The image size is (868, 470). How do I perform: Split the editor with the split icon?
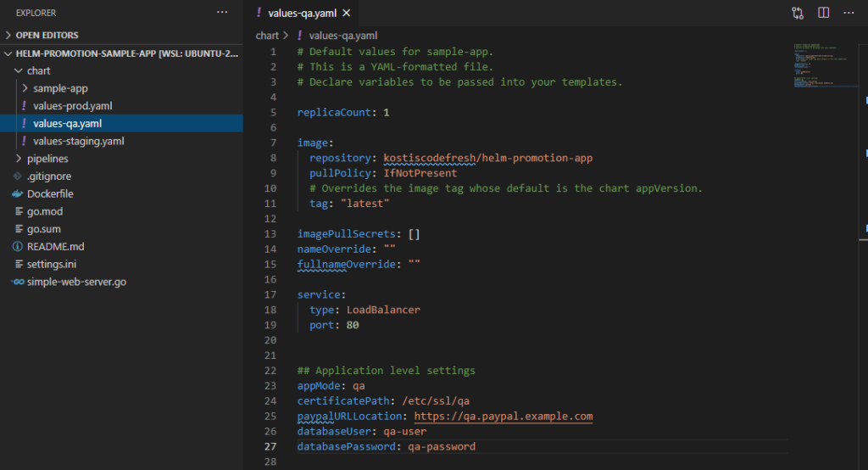(823, 13)
